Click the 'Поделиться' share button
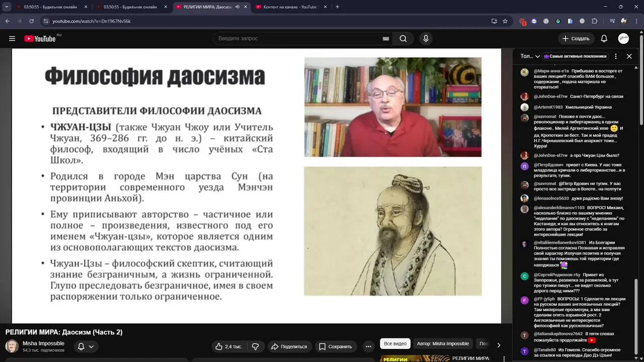 point(289,346)
